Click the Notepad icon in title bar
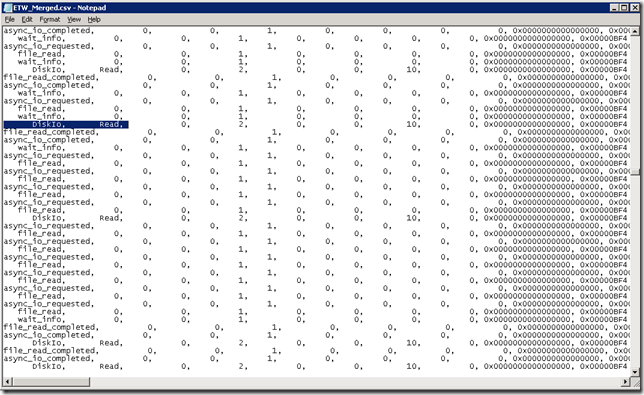This screenshot has height=395, width=644. click(x=7, y=8)
